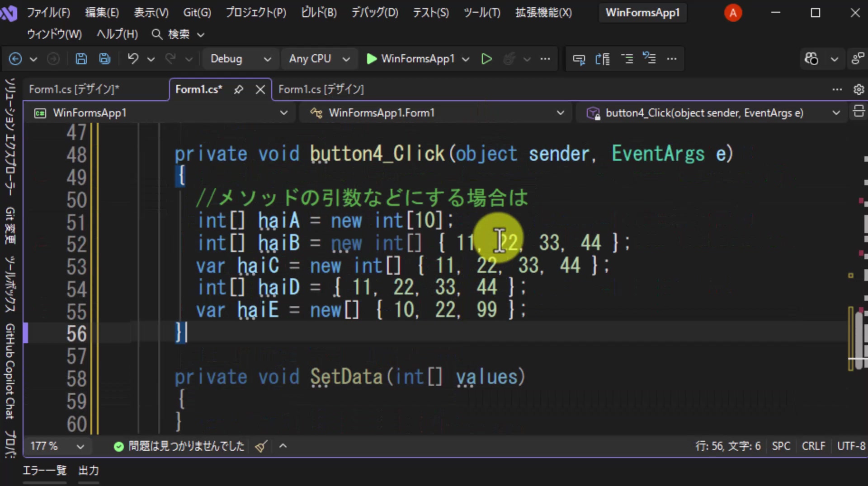This screenshot has height=486, width=868.
Task: Start debugging WinFormsApp1 with green play
Action: pos(372,59)
